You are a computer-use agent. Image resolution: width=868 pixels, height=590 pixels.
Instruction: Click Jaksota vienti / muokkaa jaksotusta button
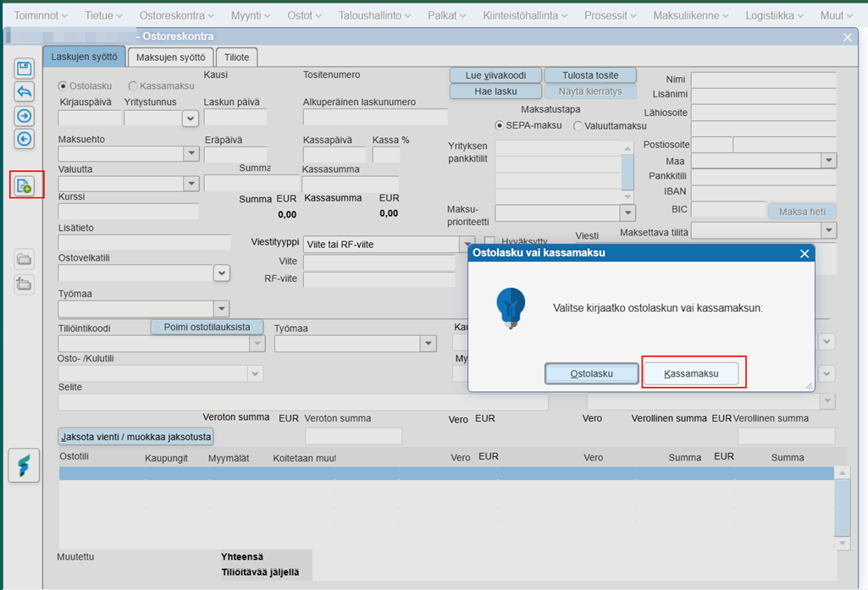(135, 437)
